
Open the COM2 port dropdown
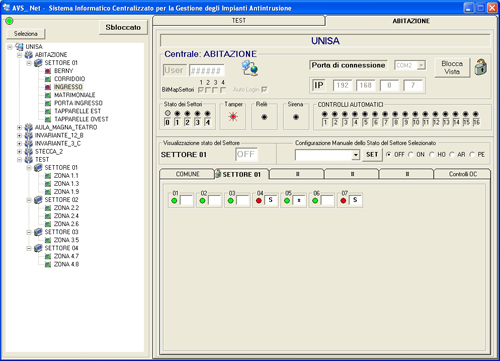(421, 65)
